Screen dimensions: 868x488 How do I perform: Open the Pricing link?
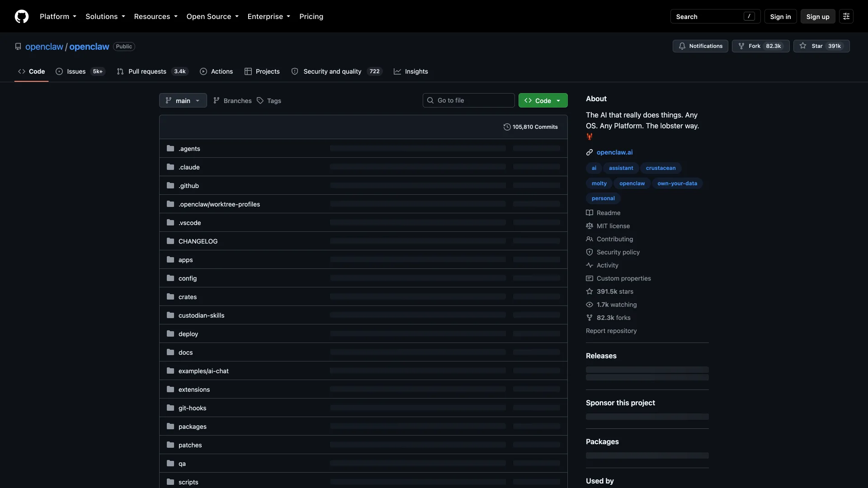coord(311,17)
